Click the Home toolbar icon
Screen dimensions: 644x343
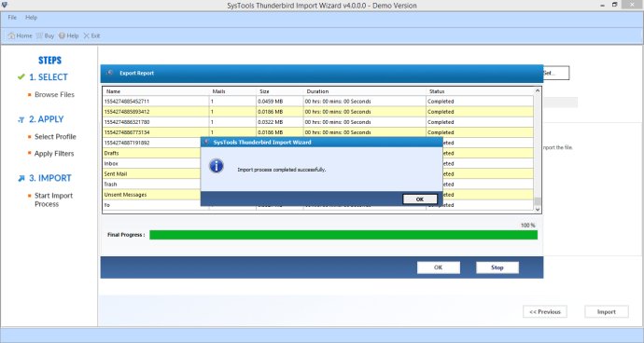[x=11, y=35]
